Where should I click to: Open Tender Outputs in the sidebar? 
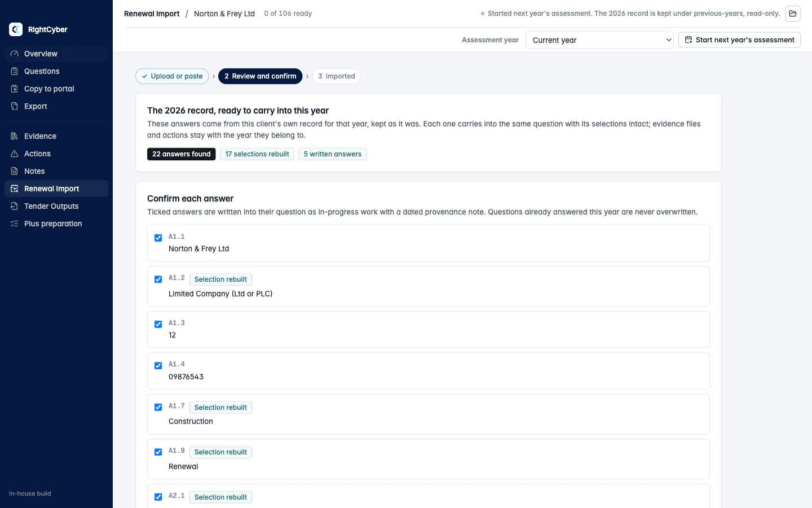click(56, 206)
